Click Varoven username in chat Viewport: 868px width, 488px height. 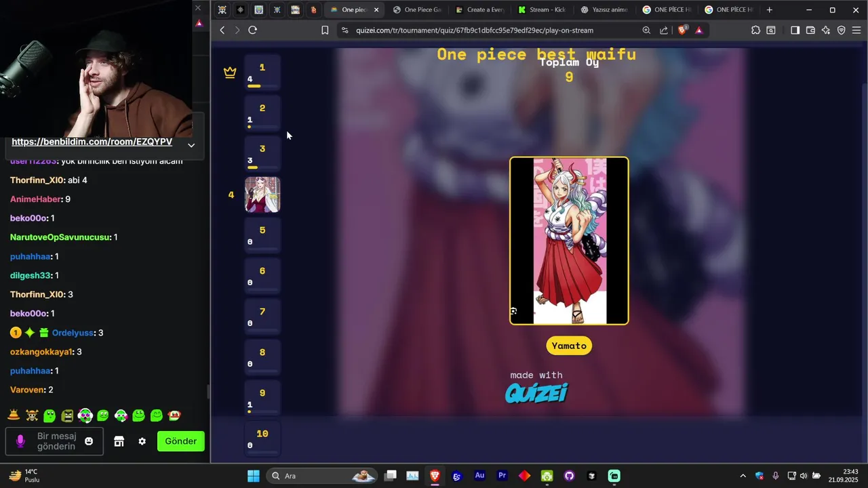28,390
